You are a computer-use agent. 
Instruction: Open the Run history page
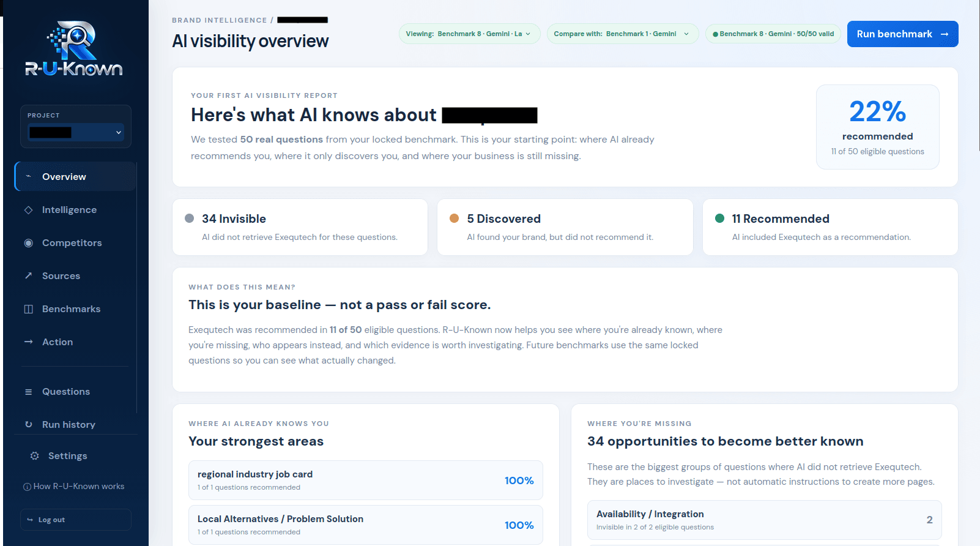tap(75, 424)
